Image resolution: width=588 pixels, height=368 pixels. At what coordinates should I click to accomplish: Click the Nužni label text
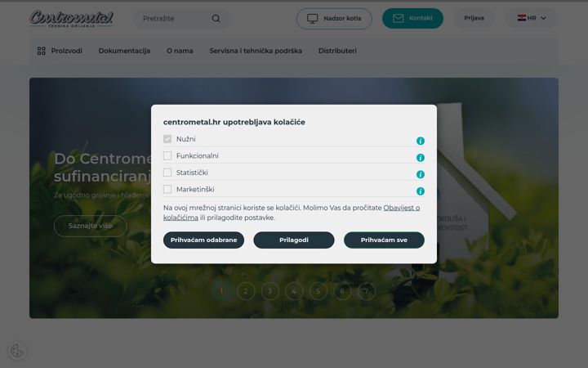186,139
